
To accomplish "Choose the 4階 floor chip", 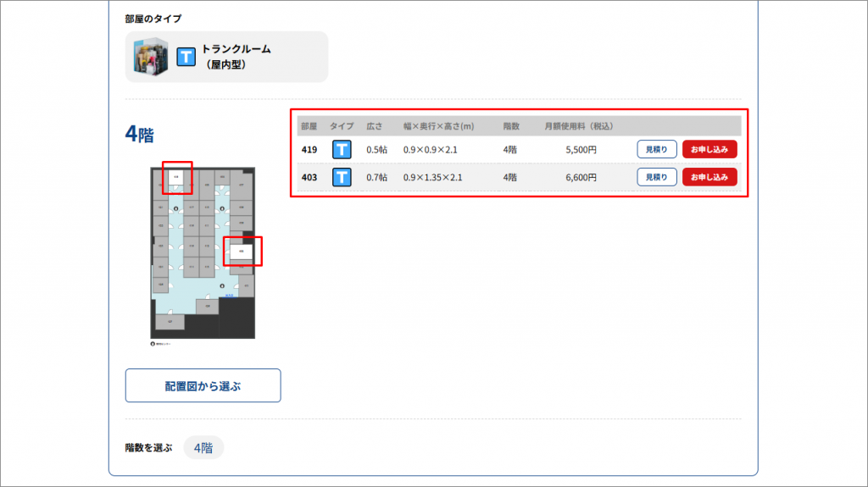I will (x=203, y=447).
